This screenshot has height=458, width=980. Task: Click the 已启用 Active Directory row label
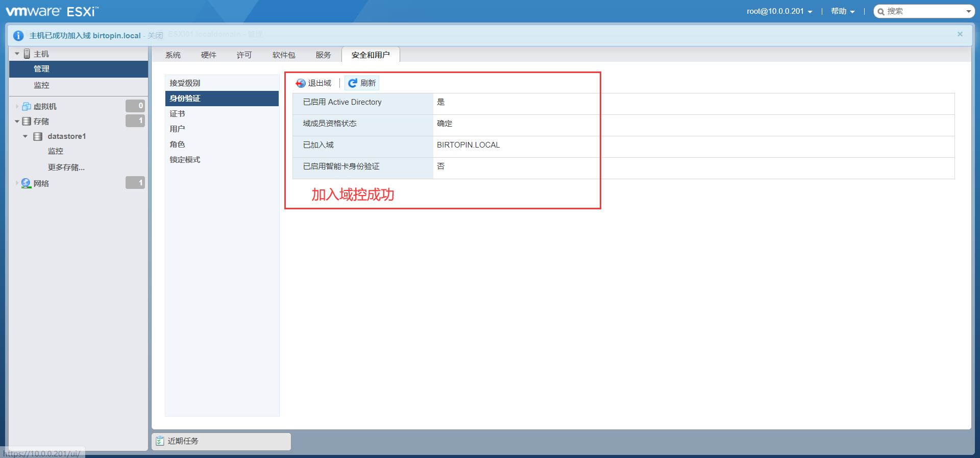point(342,102)
